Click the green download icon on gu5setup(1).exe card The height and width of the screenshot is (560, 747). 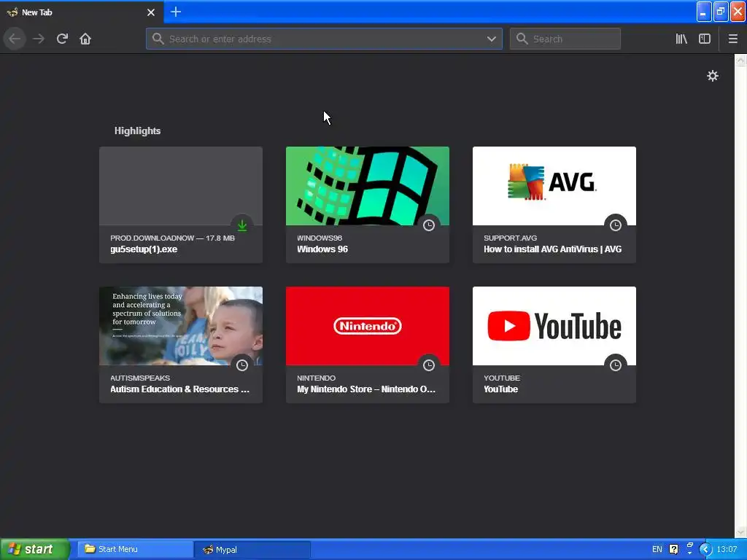(242, 225)
